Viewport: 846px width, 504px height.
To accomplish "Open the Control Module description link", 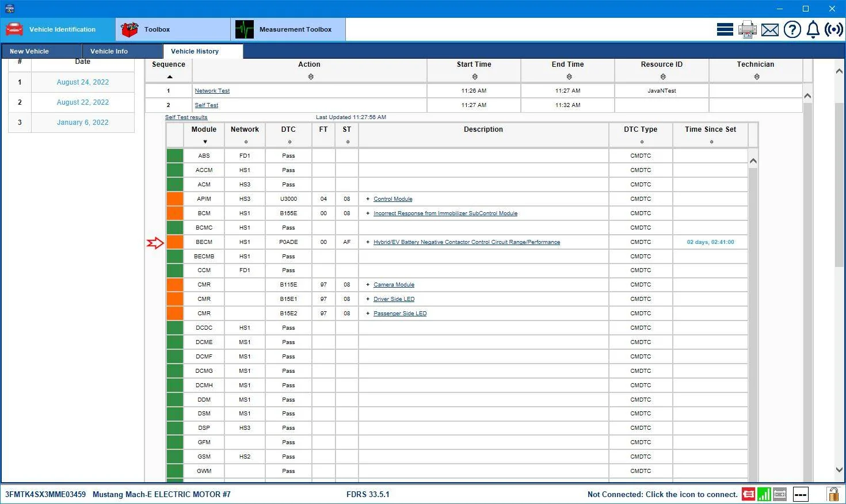I will coord(393,199).
